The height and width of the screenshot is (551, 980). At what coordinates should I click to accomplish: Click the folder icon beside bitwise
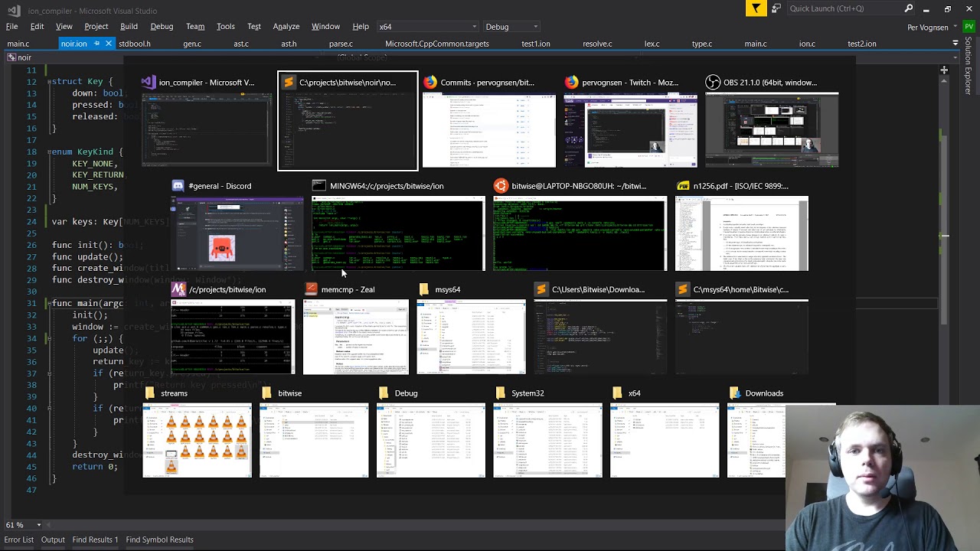click(266, 393)
